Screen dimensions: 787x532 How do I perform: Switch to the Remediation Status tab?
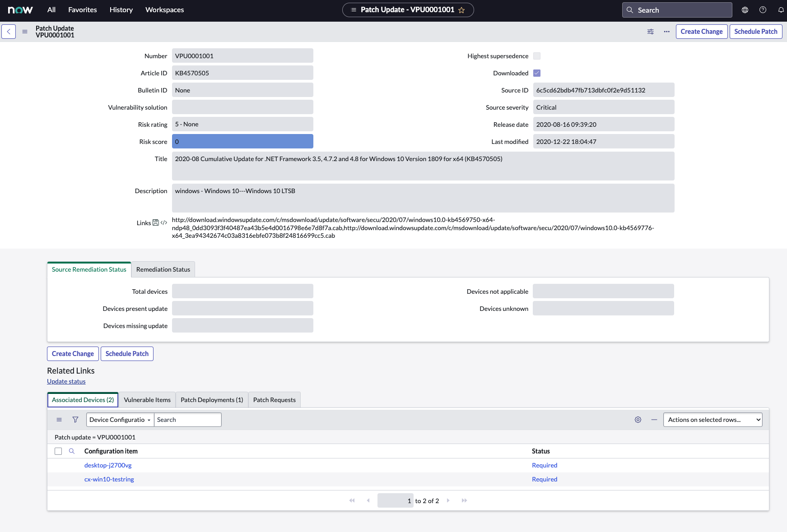coord(163,269)
